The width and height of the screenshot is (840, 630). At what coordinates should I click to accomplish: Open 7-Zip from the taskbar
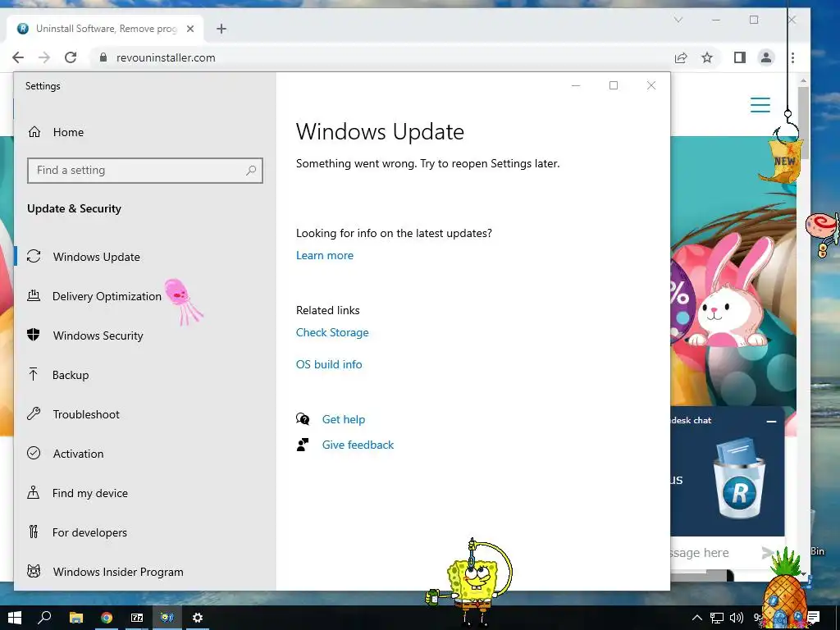coord(137,618)
